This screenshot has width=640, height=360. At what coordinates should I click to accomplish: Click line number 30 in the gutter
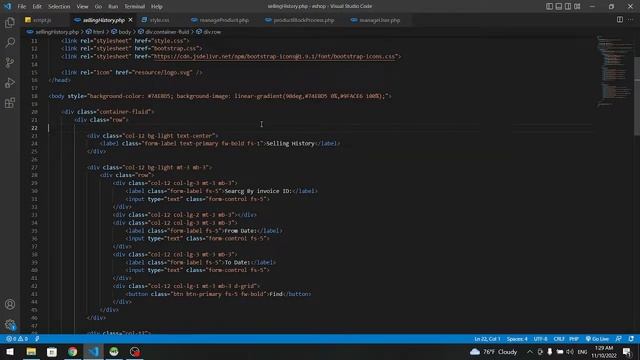34,191
